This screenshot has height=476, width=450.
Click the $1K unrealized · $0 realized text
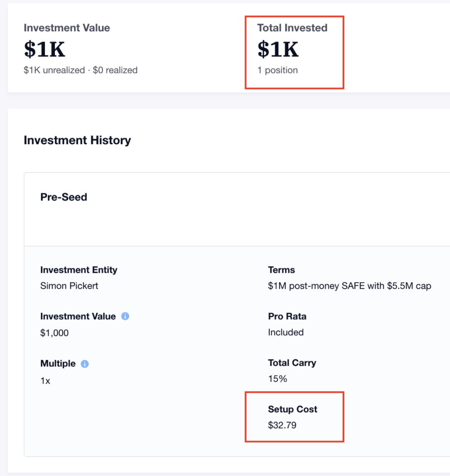click(81, 70)
